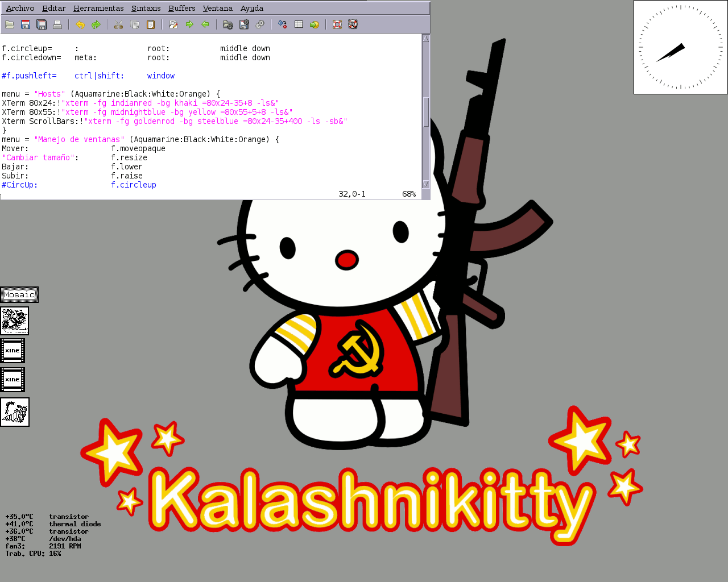Click the Load Session folder-gear icon
Viewport: 728px width, 582px height.
coord(228,24)
